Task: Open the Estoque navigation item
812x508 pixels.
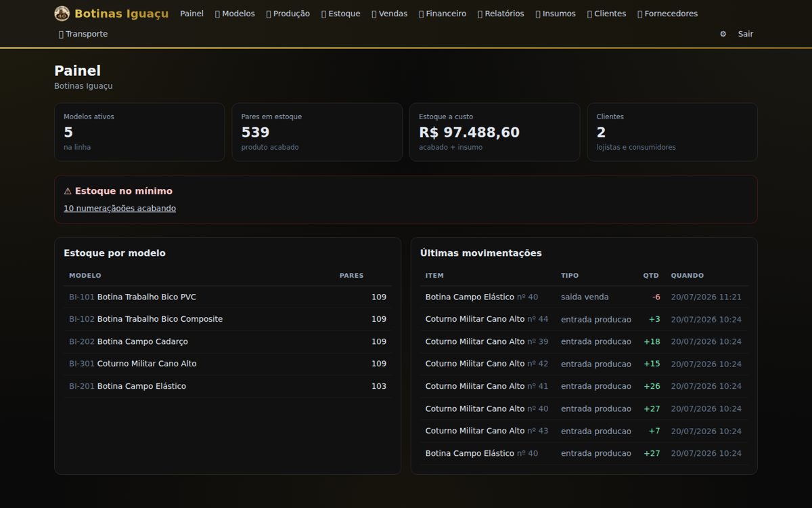Action: [341, 14]
